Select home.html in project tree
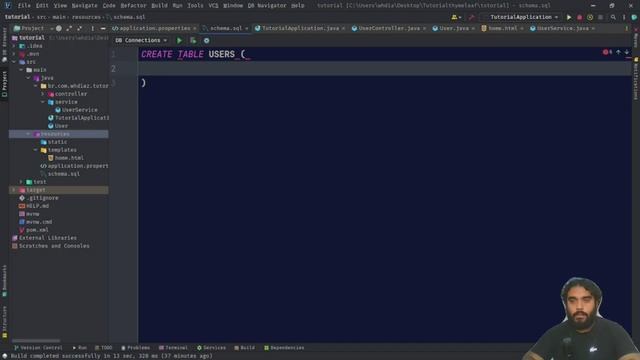 69,158
